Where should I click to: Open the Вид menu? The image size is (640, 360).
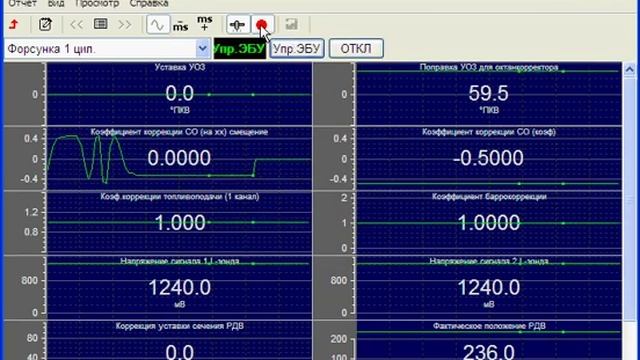coord(56,4)
